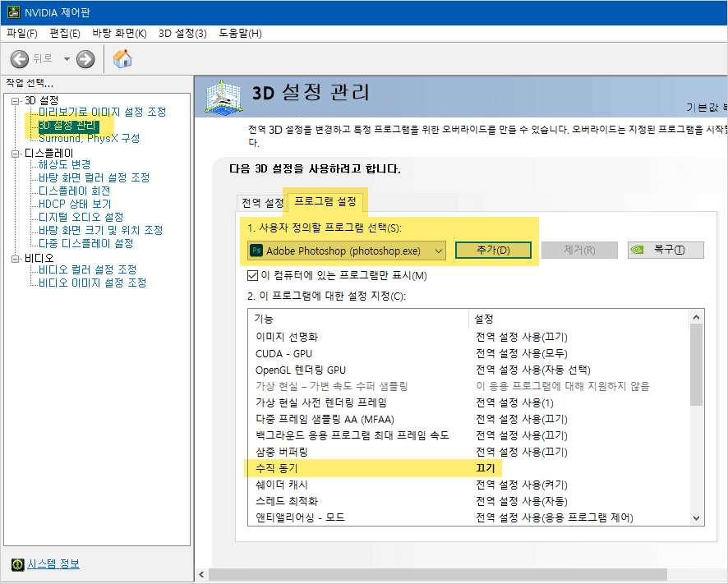Select 다중 프레임 샘플링 AA (MFAA) row
The width and height of the screenshot is (728, 584).
(x=469, y=419)
